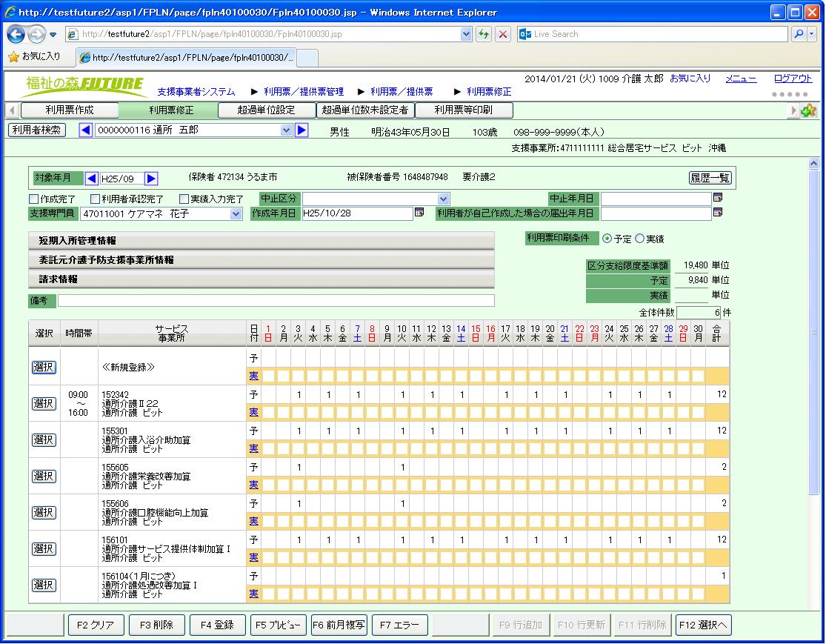This screenshot has width=826, height=644.
Task: Click the vertical scrollbar thumb
Action: point(813,332)
